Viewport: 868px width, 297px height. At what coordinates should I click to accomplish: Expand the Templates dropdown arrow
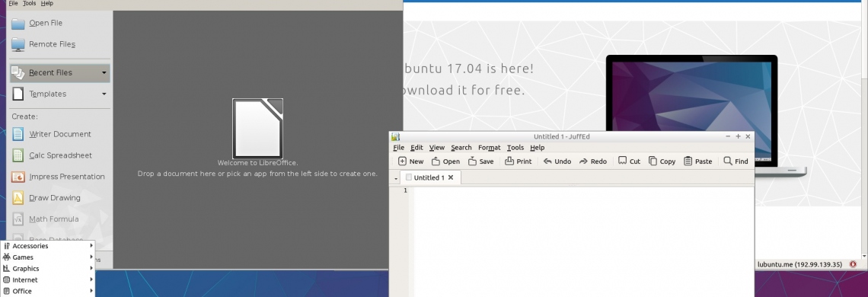(x=104, y=94)
